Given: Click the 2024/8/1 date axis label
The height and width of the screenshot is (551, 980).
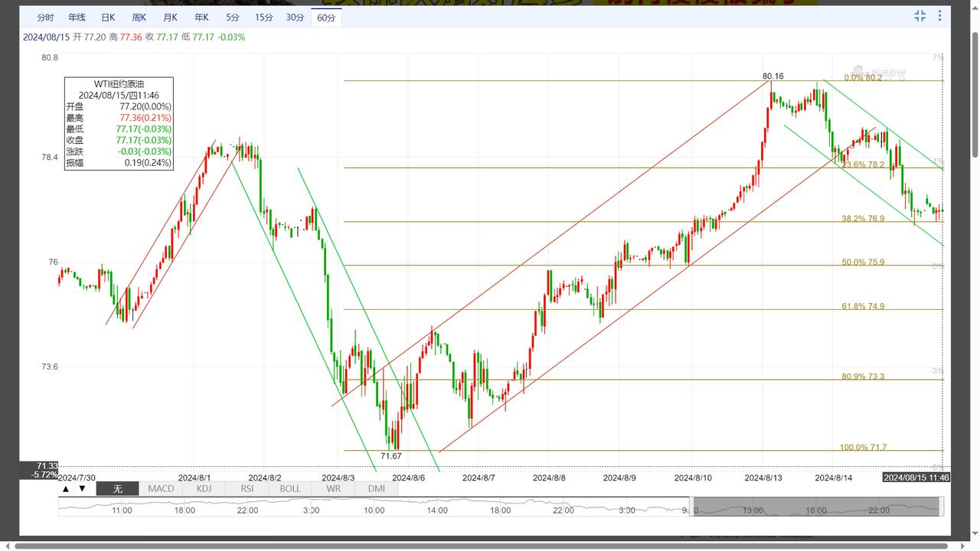Looking at the screenshot, I should point(194,478).
